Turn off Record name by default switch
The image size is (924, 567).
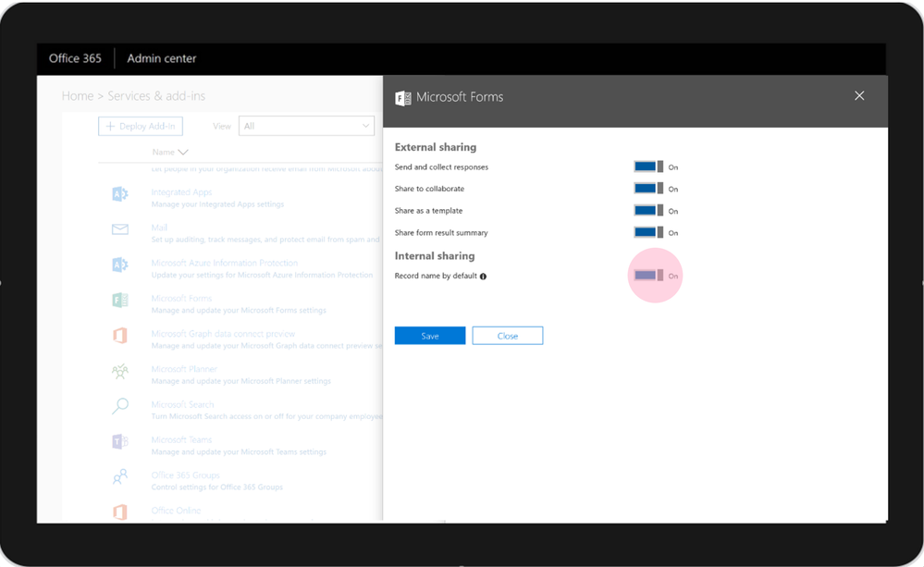click(648, 276)
